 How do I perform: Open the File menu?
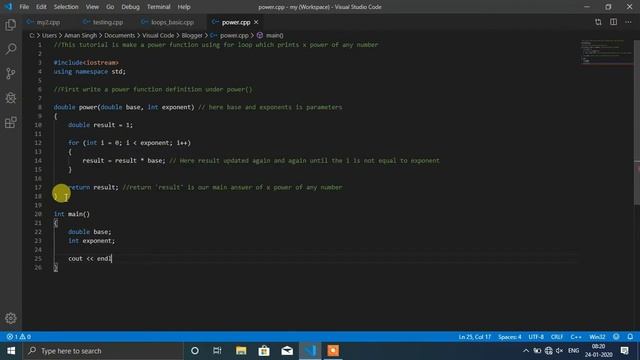click(24, 7)
